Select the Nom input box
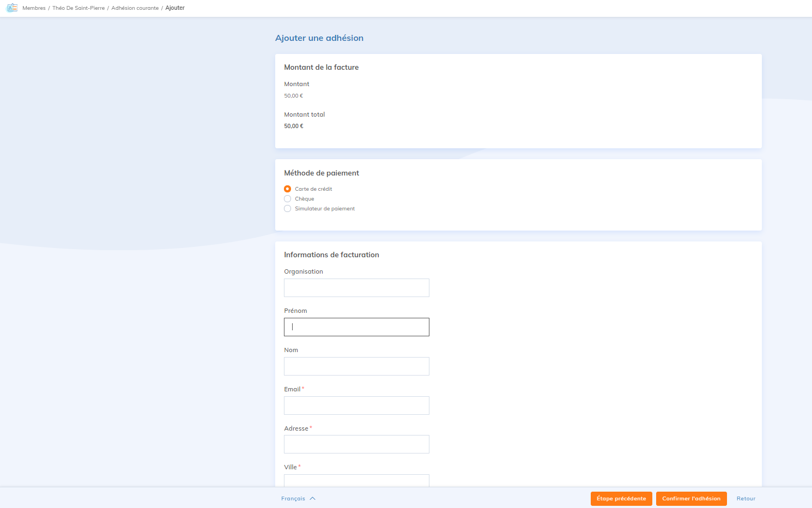The width and height of the screenshot is (812, 508). point(356,366)
